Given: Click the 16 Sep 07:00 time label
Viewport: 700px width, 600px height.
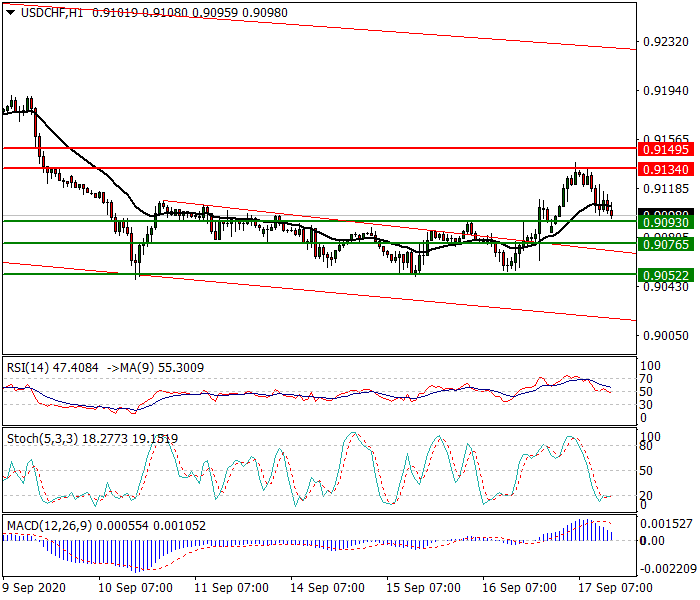Looking at the screenshot, I should 519,588.
